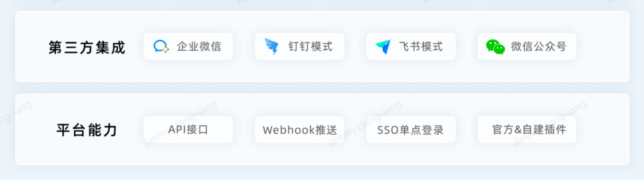This screenshot has height=180, width=644.
Task: Click the 第三方集成 section heading
Action: (87, 47)
